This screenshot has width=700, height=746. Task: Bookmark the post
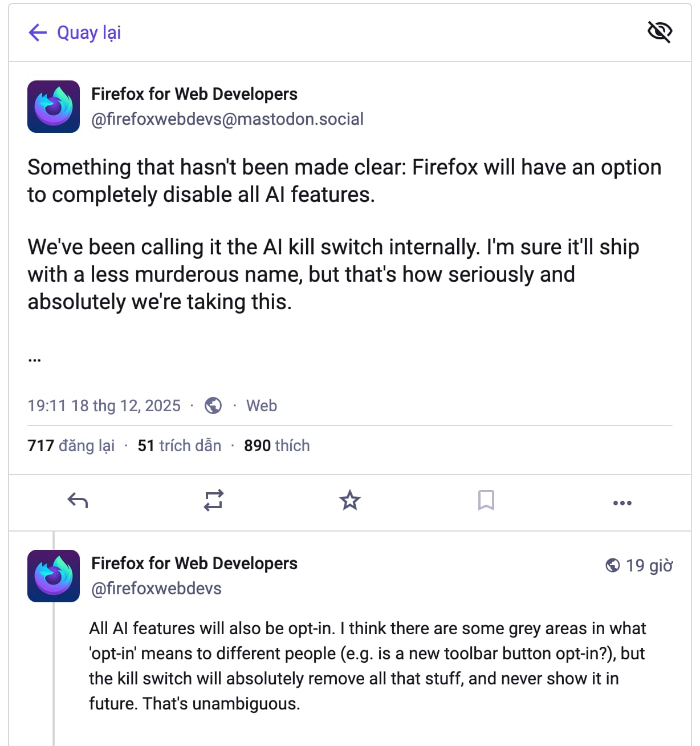[486, 501]
